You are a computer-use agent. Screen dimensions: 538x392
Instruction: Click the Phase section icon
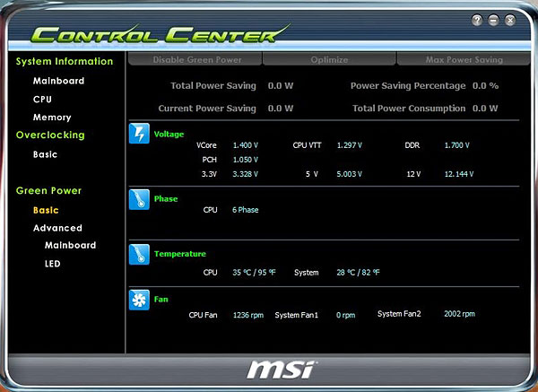click(139, 199)
